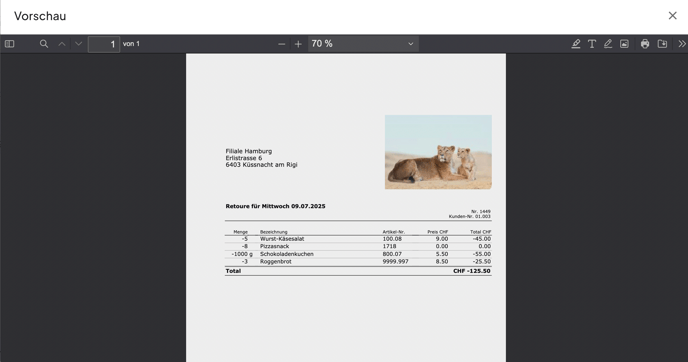Go to previous page arrow

[x=62, y=44]
